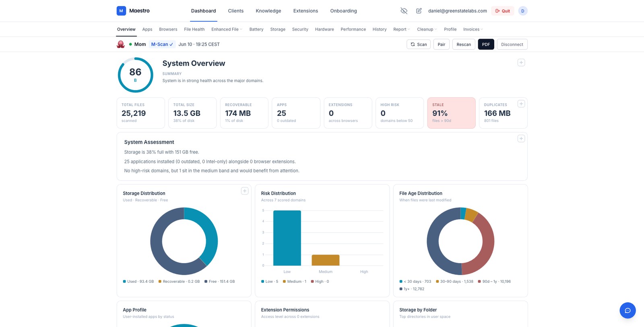Start a Rescan

coord(464,44)
